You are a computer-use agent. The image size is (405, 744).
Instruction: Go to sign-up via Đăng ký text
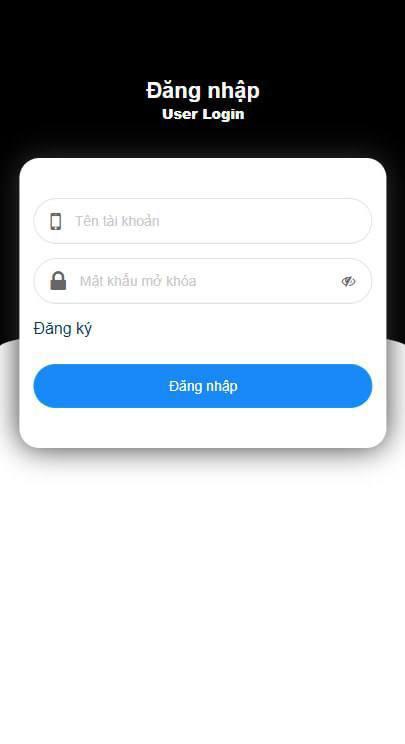click(x=63, y=328)
